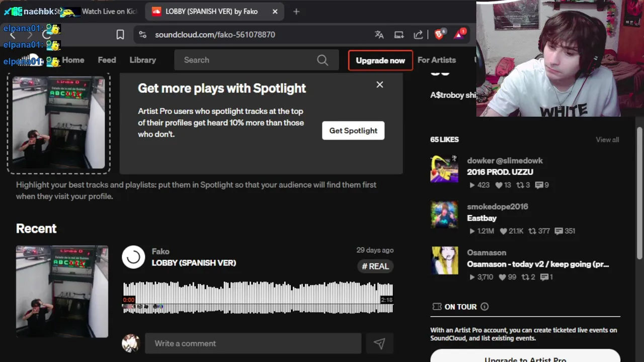Open the Osamason profile link
Screen dimensions: 644x362
[487, 252]
